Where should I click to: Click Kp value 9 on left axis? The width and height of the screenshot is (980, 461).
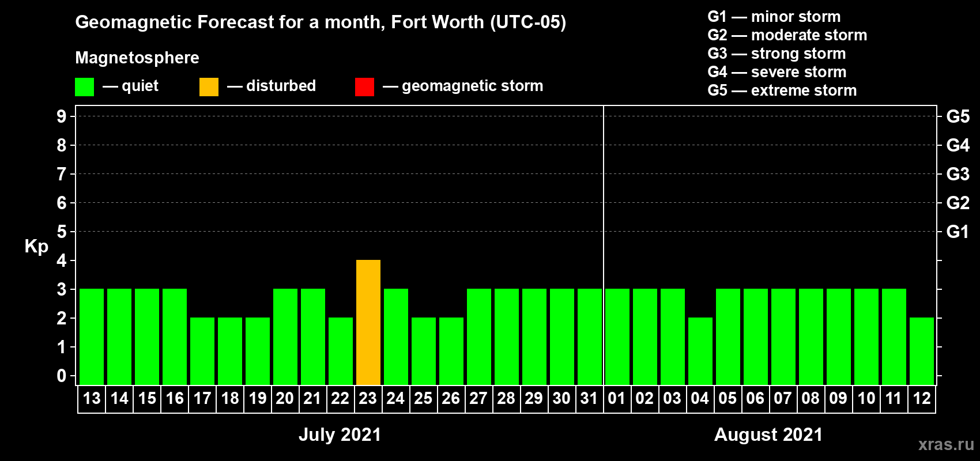pos(62,116)
